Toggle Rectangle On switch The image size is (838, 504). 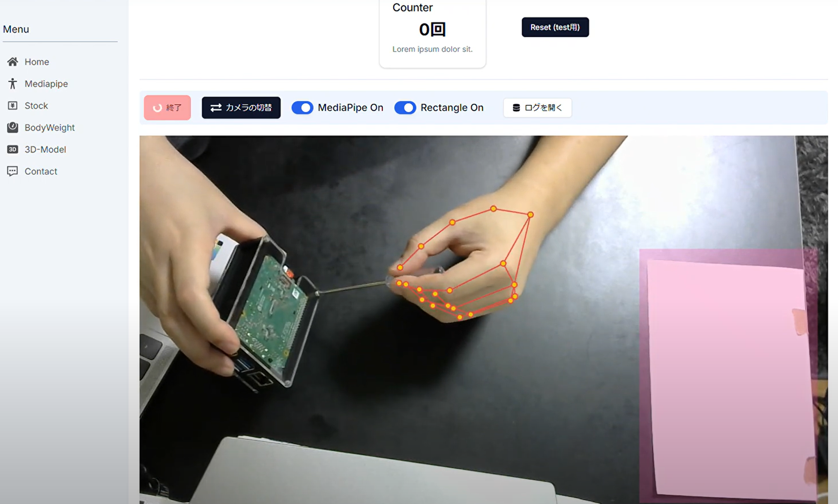[404, 107]
